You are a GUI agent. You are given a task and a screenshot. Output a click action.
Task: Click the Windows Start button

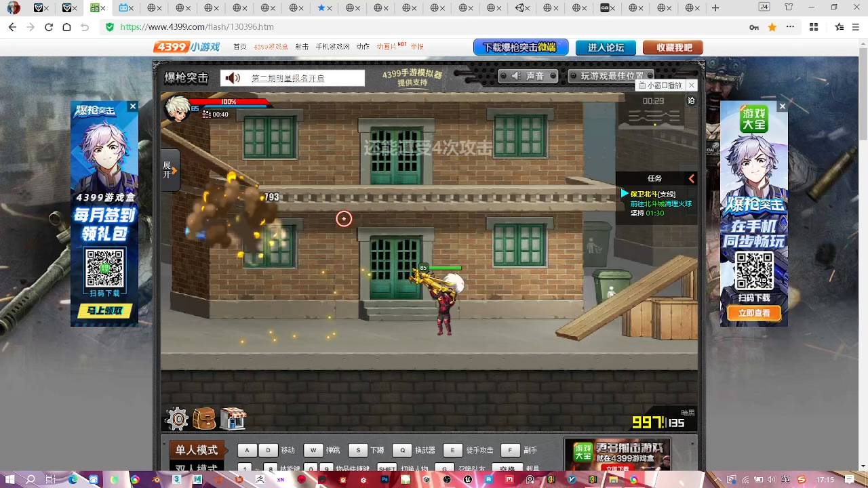tap(10, 479)
